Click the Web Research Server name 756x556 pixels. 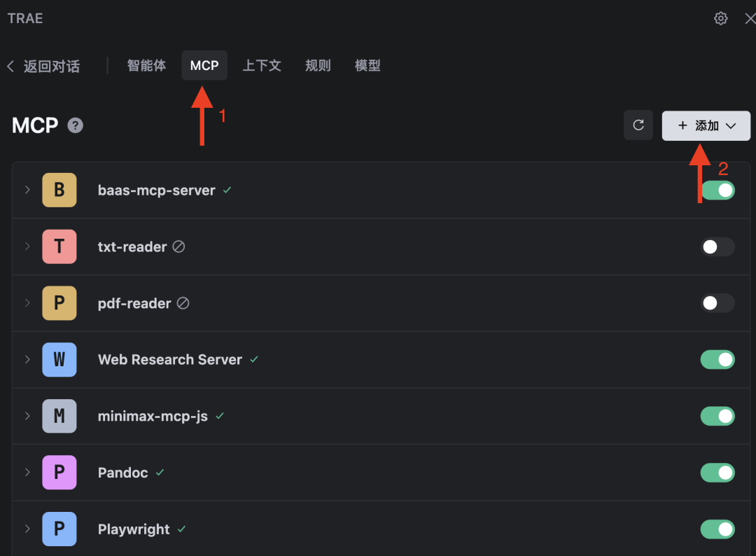169,360
